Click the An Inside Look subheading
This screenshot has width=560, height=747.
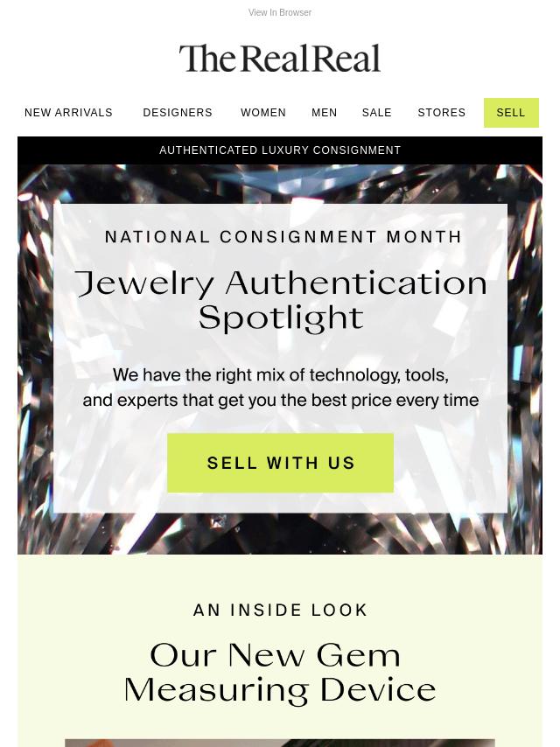pos(281,610)
